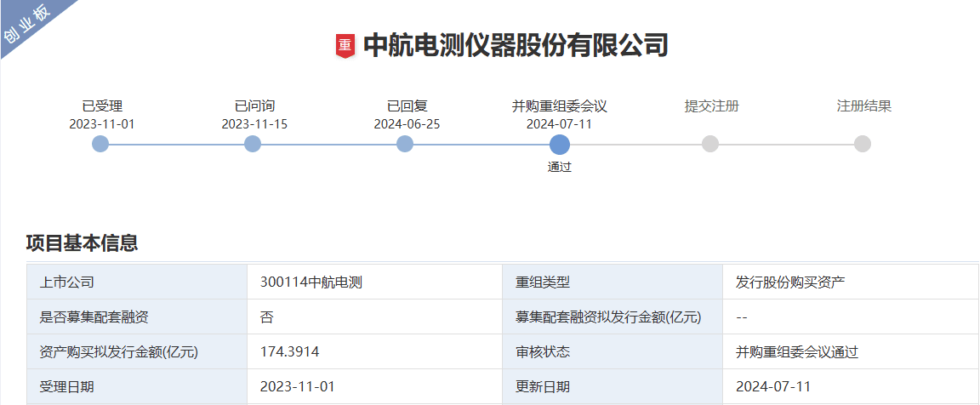The height and width of the screenshot is (405, 980).
Task: Click the 2023-11-15 date under 已问询
Action: (254, 123)
